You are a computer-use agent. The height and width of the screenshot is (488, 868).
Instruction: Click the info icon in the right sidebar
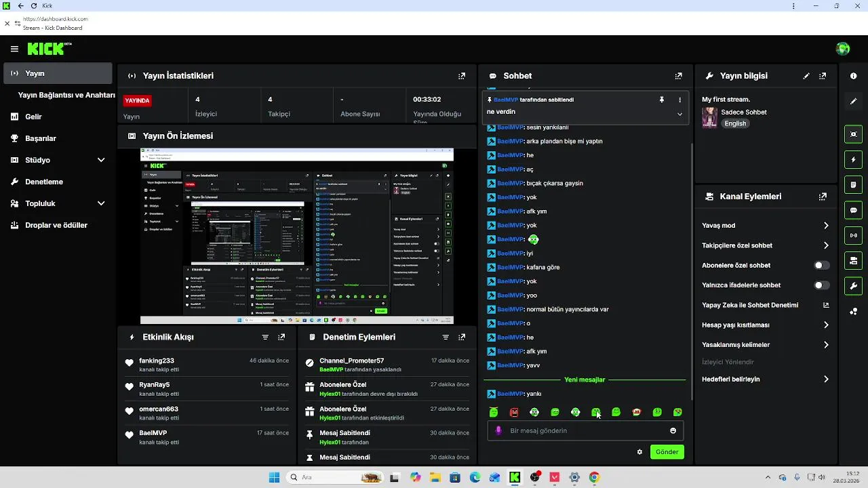[x=854, y=76]
